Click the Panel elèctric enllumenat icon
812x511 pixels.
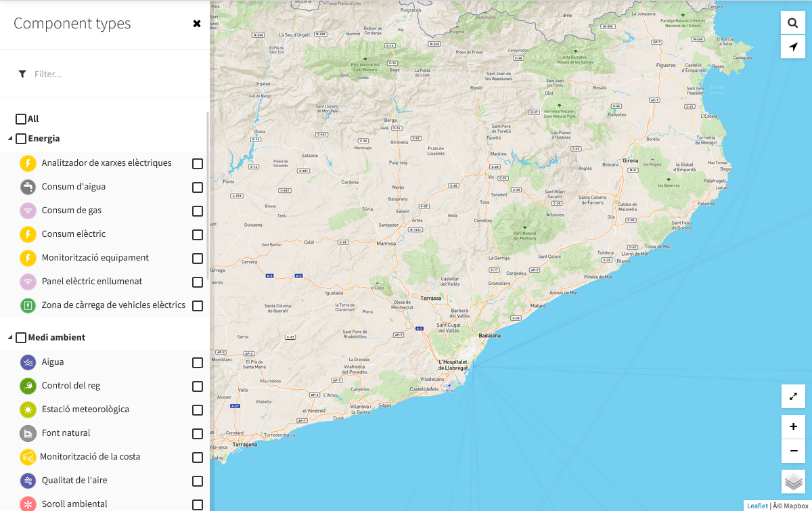pos(28,282)
